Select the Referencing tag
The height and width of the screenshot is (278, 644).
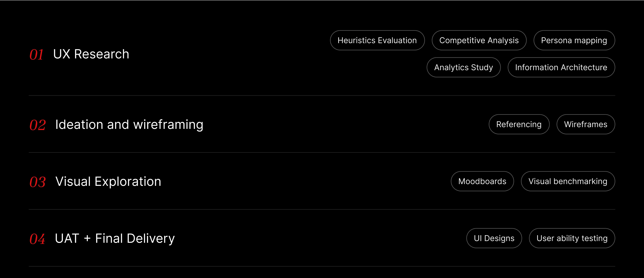[519, 124]
